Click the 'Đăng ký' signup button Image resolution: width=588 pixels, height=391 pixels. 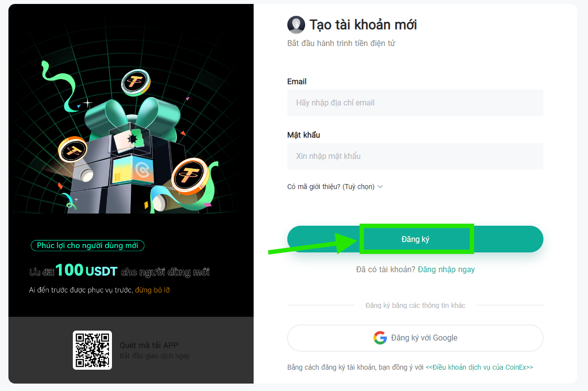point(415,239)
